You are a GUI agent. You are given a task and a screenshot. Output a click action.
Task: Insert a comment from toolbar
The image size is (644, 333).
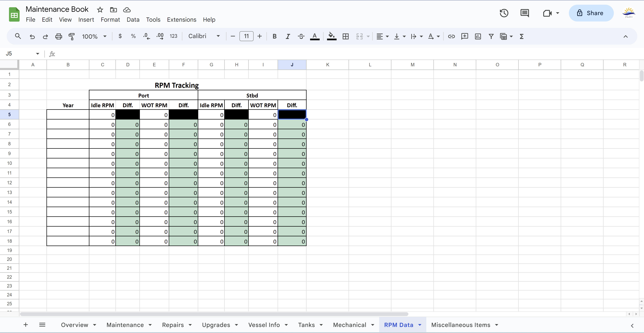(x=465, y=36)
